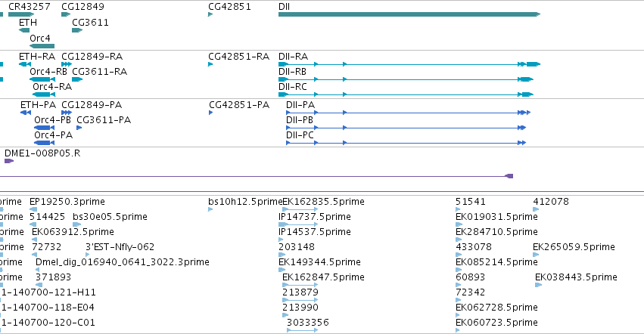Click the CG42851-PA protein label
Screen dimensions: 644x334
(x=239, y=104)
